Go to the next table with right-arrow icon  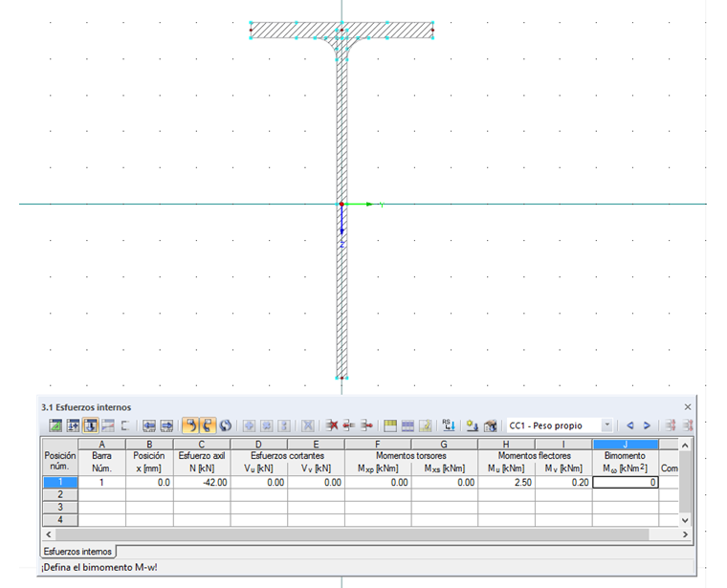(166, 425)
